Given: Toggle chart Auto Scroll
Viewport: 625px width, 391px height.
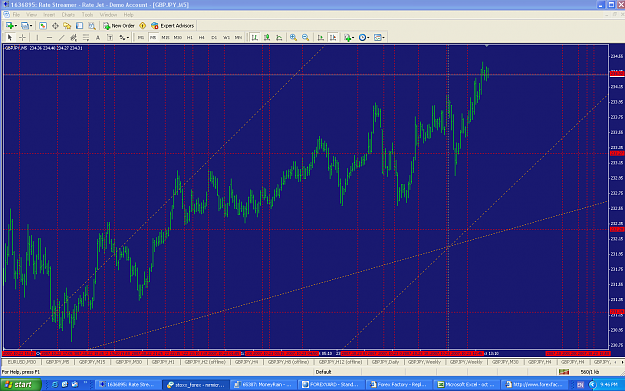Looking at the screenshot, I should tap(320, 37).
